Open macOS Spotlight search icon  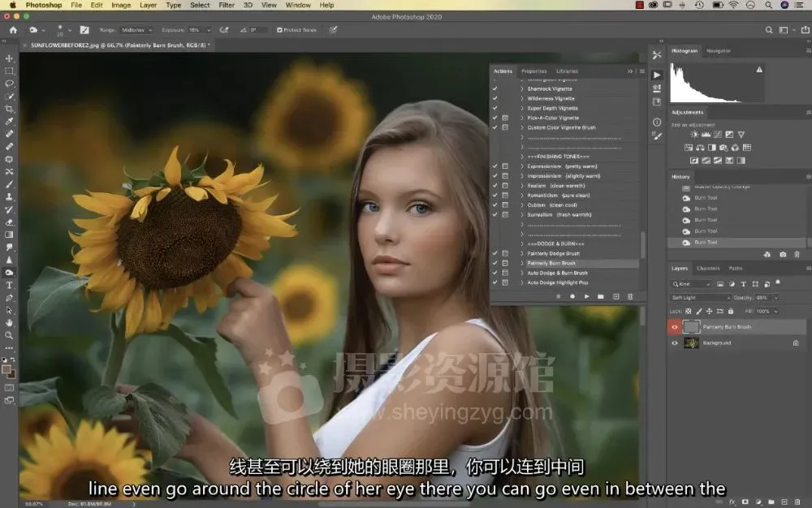pyautogui.click(x=768, y=5)
